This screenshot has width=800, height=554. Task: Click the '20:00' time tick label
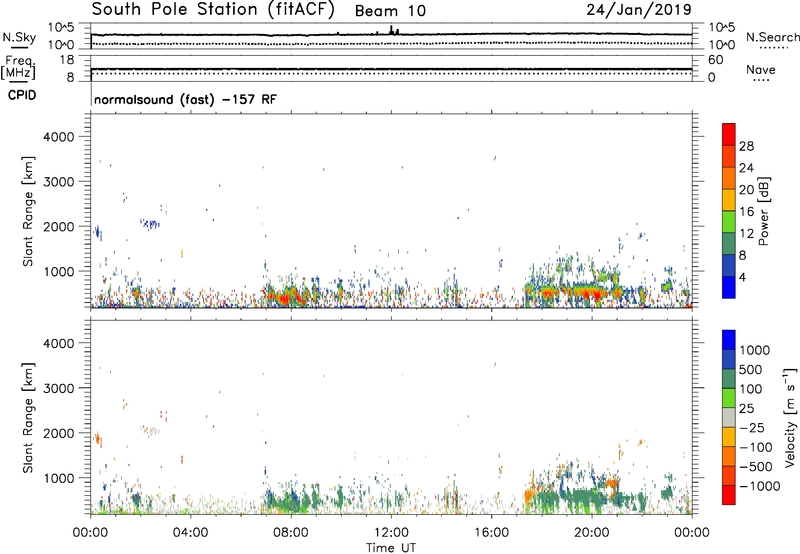pyautogui.click(x=591, y=533)
